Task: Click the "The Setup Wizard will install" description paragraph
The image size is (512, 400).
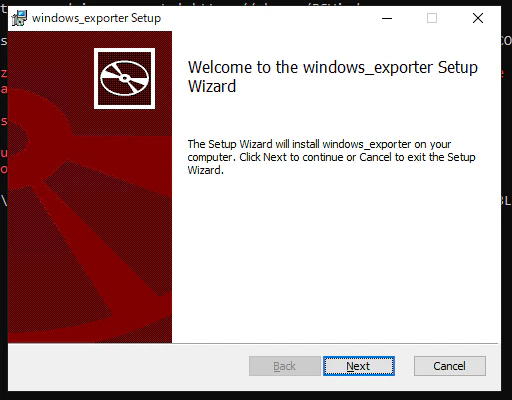Action: click(x=331, y=157)
